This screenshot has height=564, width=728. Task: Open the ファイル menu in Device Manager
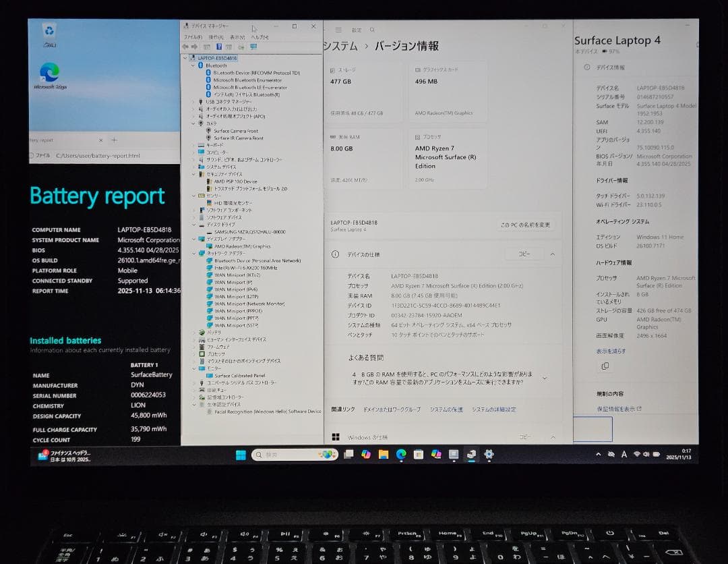pos(193,37)
